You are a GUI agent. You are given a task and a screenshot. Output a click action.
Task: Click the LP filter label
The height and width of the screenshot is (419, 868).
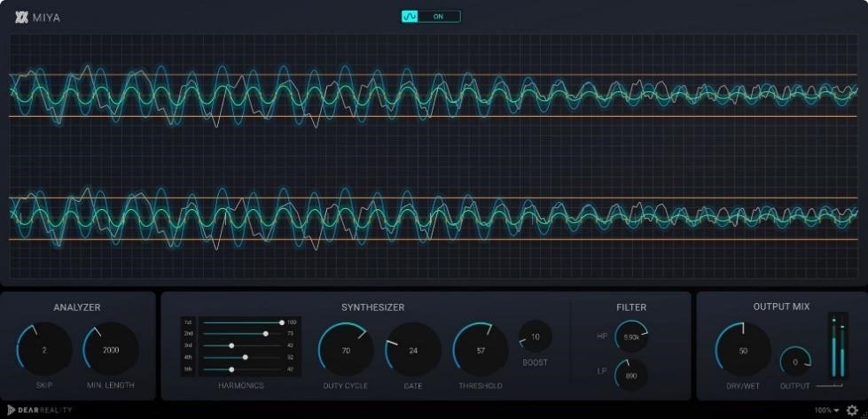tap(602, 370)
